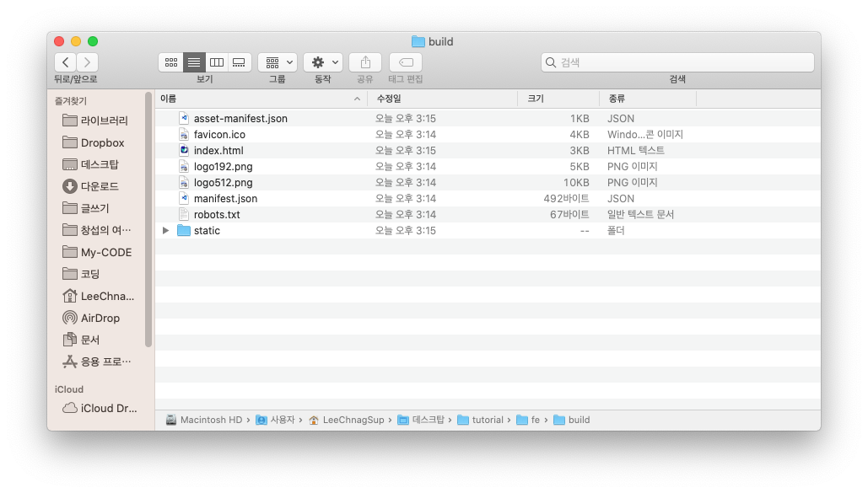Select logo512.png file

click(x=488, y=183)
